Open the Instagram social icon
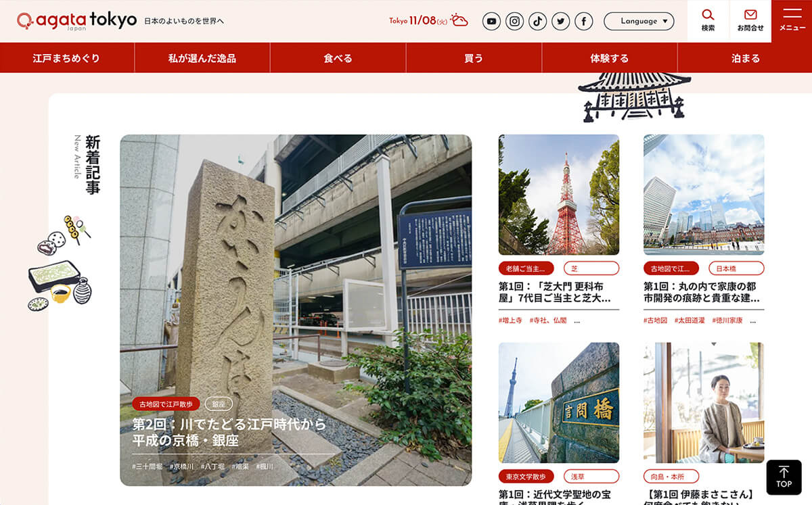The width and height of the screenshot is (812, 505). (514, 22)
